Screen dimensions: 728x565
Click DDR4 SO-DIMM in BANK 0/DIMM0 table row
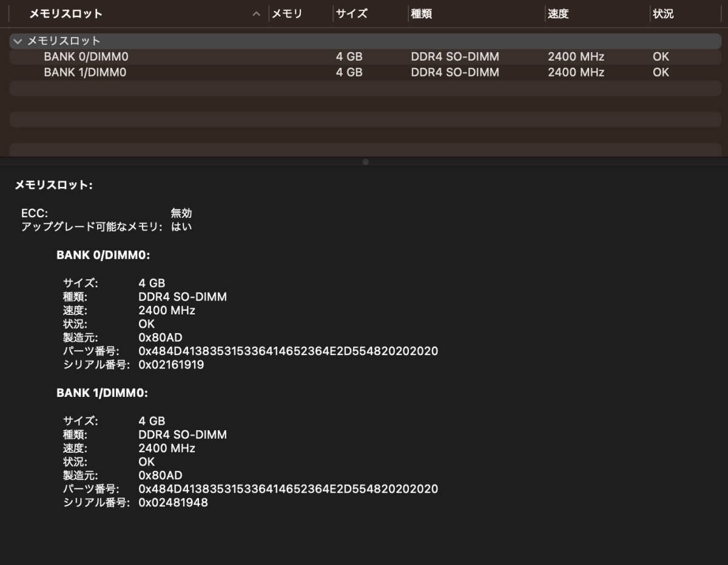point(455,56)
